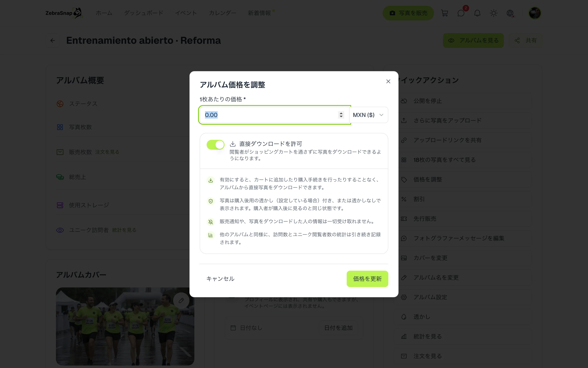Click the 日付を追加 button

338,328
